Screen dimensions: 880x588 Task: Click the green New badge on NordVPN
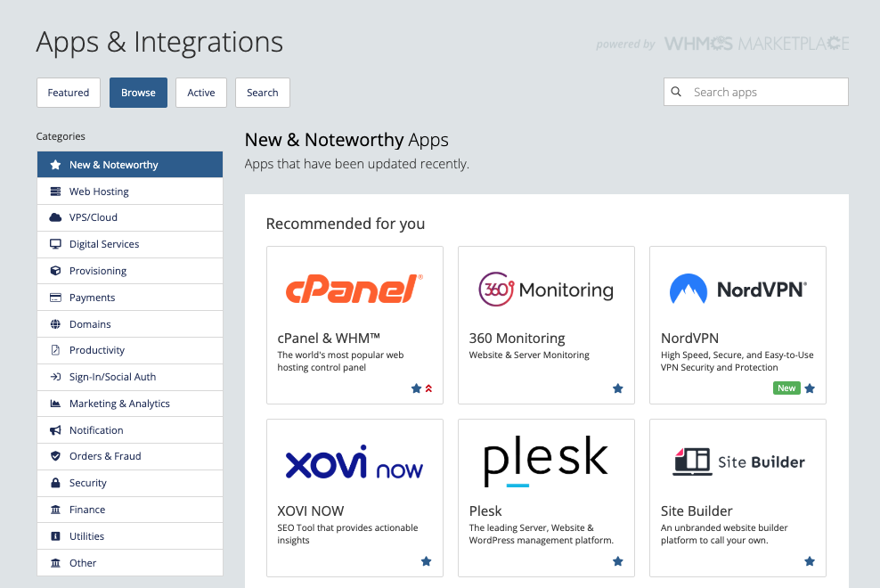tap(786, 388)
